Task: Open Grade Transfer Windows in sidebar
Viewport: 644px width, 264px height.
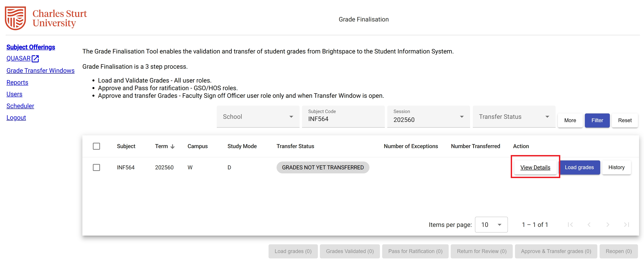Action: coord(40,71)
